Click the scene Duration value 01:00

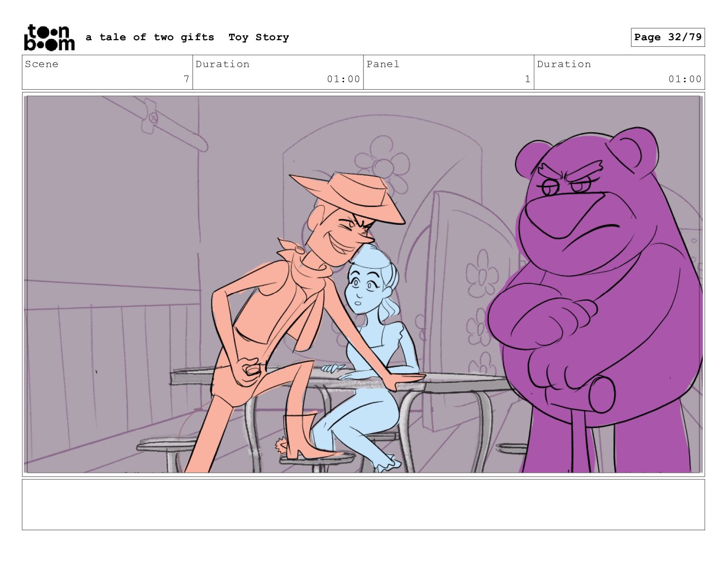[344, 79]
